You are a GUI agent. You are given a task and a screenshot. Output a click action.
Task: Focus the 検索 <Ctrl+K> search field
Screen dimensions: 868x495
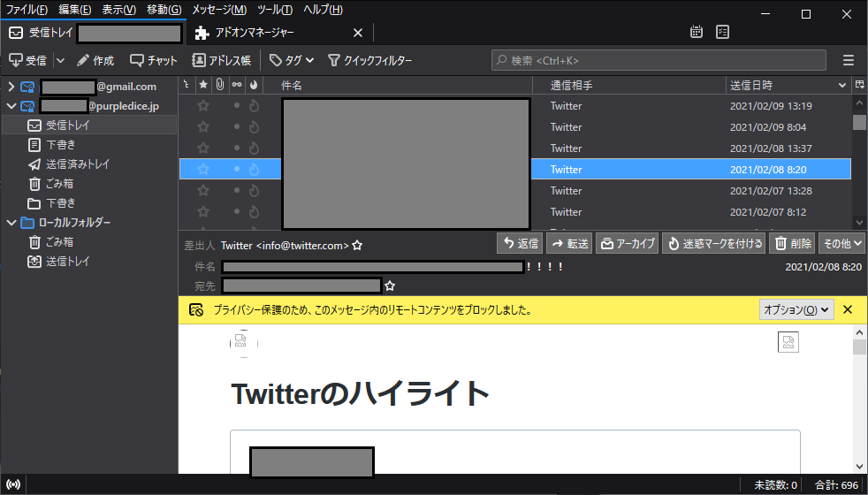point(659,60)
